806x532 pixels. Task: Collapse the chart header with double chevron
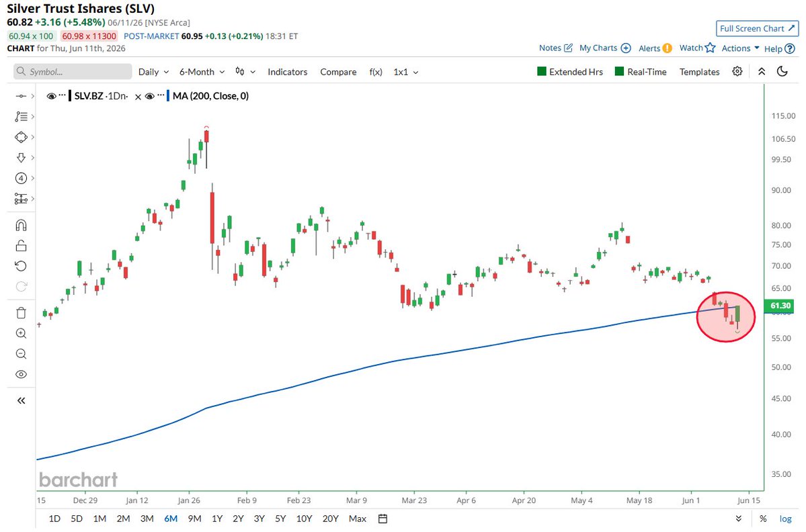tap(762, 71)
